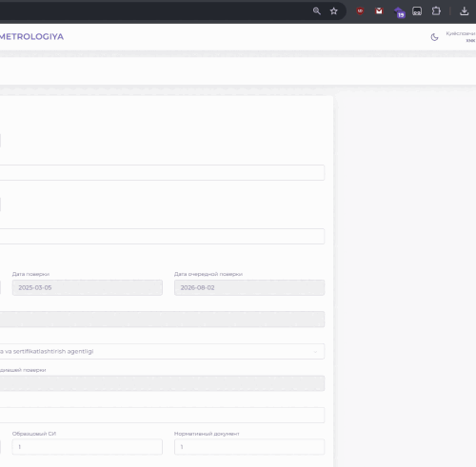The image size is (476, 467).
Task: Click the Нормативный документ label text
Action: point(207,434)
